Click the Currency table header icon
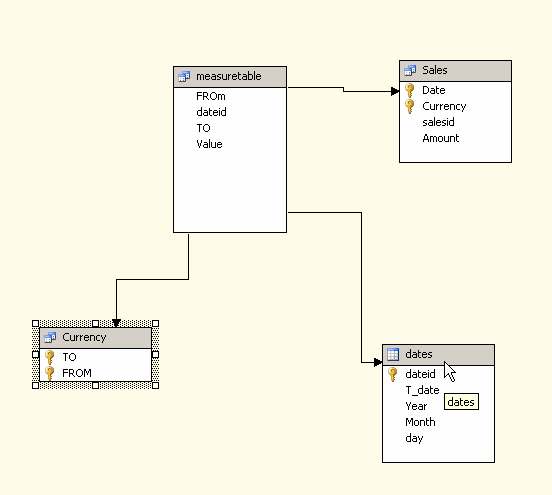552x495 pixels. (x=50, y=337)
